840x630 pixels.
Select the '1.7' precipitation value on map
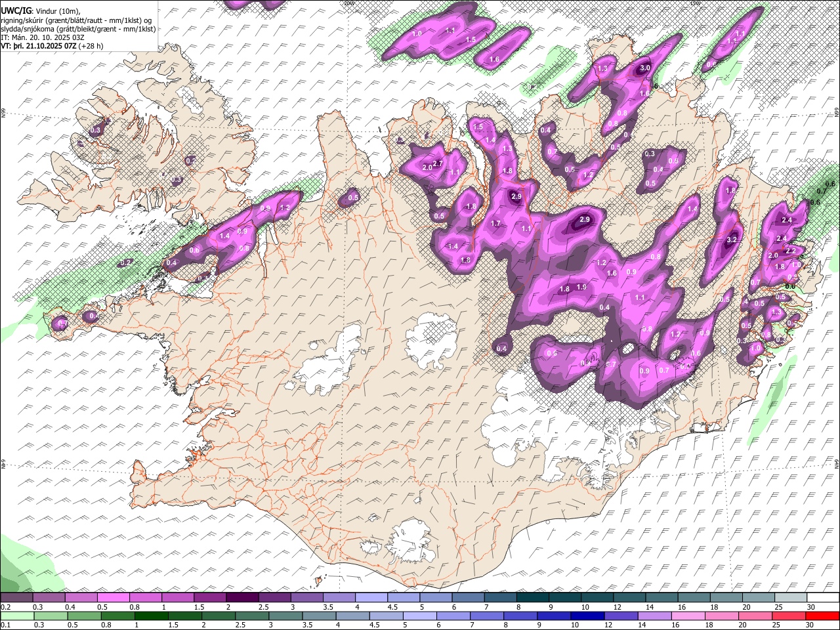[495, 224]
